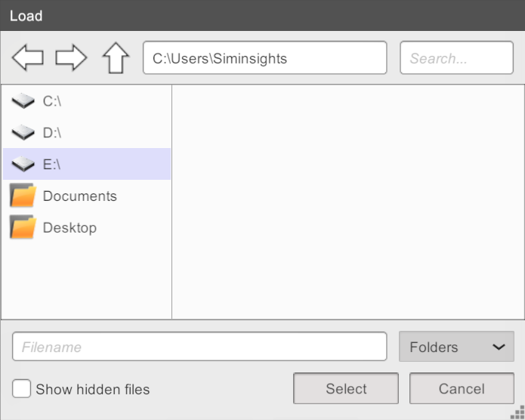Select the Documents shortcut label
Screen dimensions: 525x420
click(79, 196)
